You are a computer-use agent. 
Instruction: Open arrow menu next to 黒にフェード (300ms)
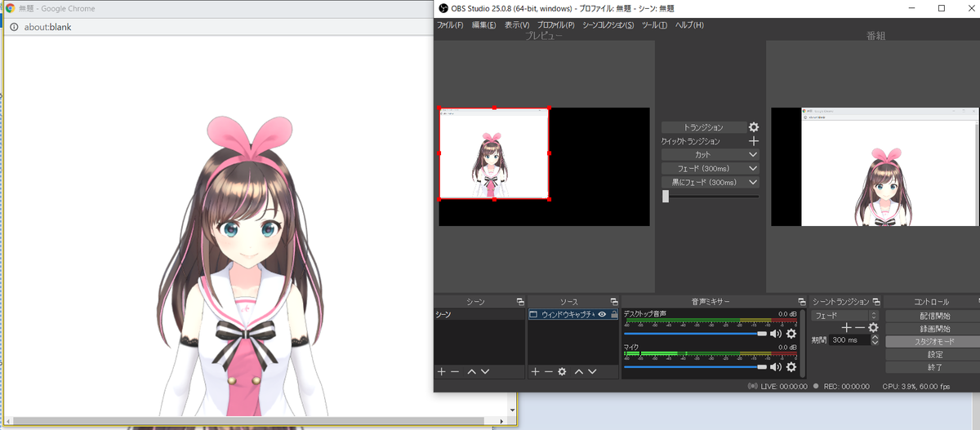(x=753, y=182)
